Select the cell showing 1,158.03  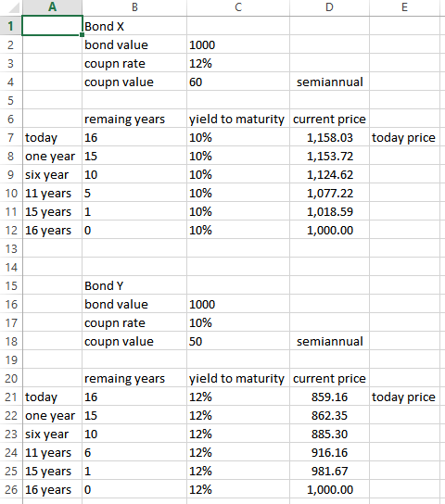(x=329, y=137)
